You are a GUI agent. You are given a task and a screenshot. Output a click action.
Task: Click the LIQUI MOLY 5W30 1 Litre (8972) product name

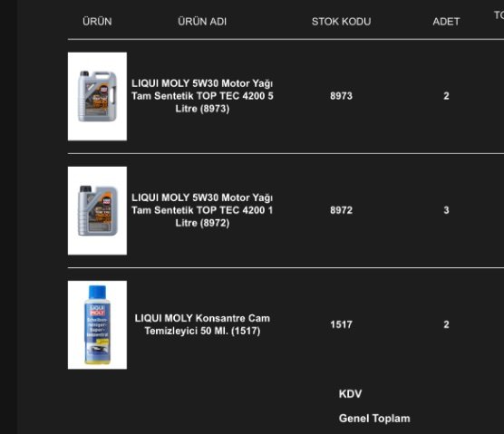pos(202,210)
